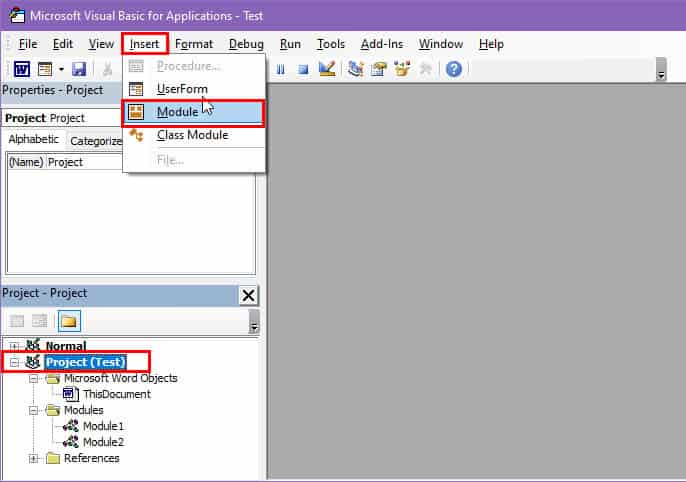The image size is (686, 482).
Task: Open Project Explorer from the toolbar icon
Action: (356, 69)
